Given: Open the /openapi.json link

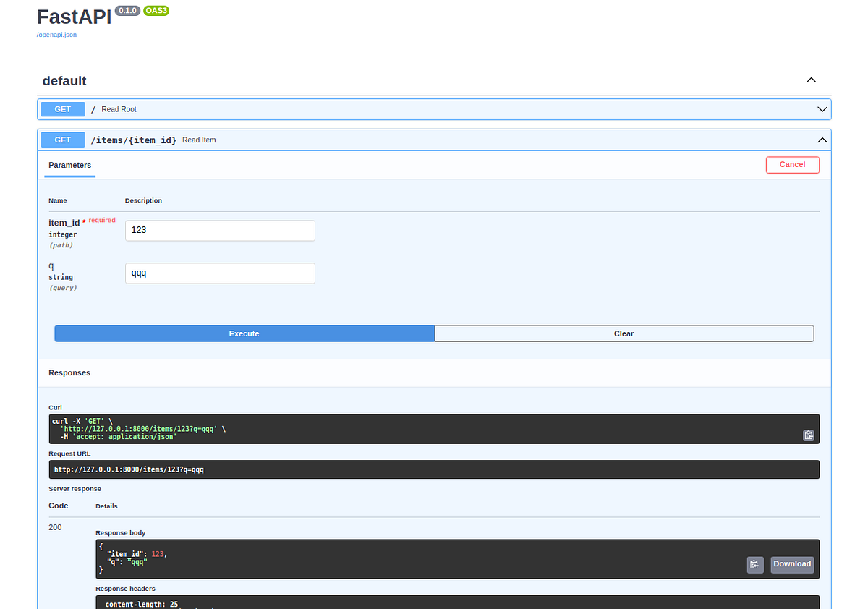Looking at the screenshot, I should point(56,34).
